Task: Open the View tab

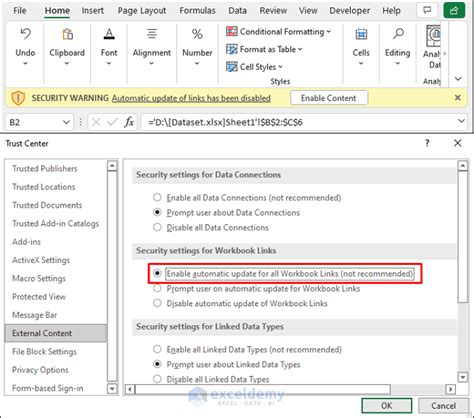Action: click(x=308, y=11)
